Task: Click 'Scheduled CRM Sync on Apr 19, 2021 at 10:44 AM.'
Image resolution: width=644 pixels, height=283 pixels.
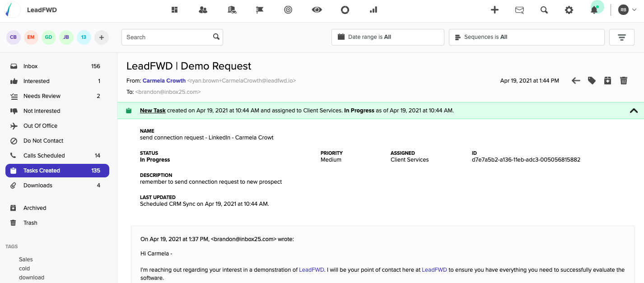Action: (x=205, y=204)
